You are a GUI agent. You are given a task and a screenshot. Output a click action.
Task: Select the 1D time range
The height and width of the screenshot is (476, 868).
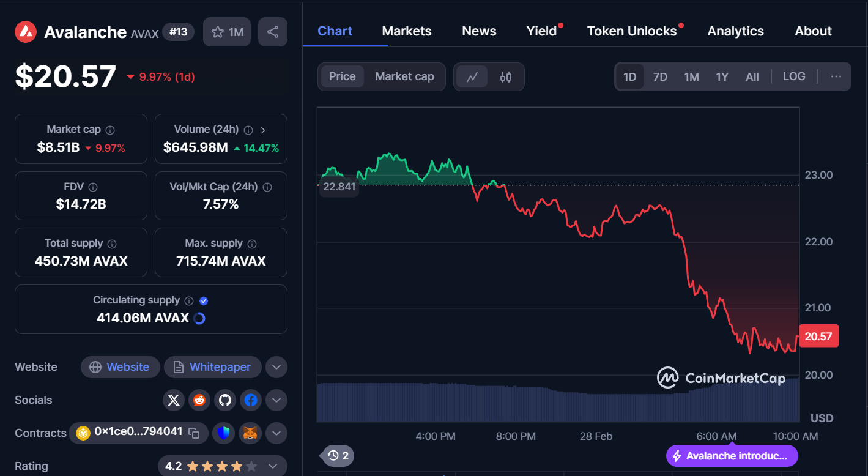pos(630,76)
